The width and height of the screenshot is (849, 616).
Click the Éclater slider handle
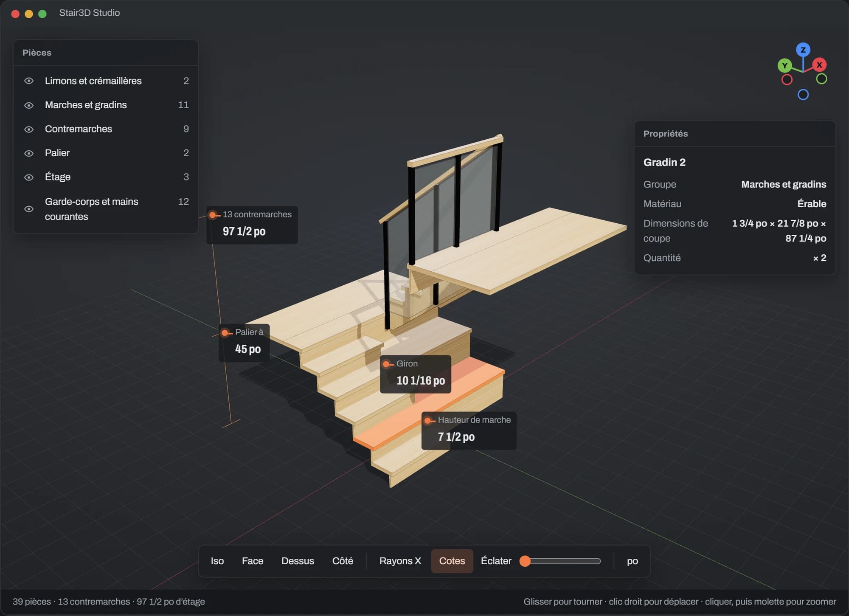click(525, 561)
